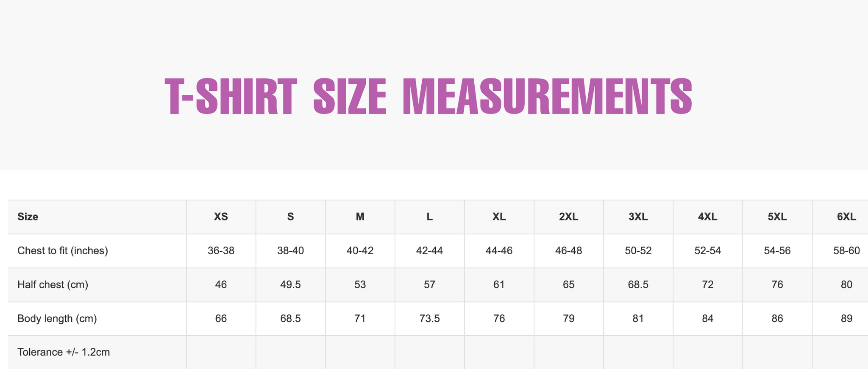Click the T-Shirt Size Measurements heading
868x392 pixels.
point(428,97)
